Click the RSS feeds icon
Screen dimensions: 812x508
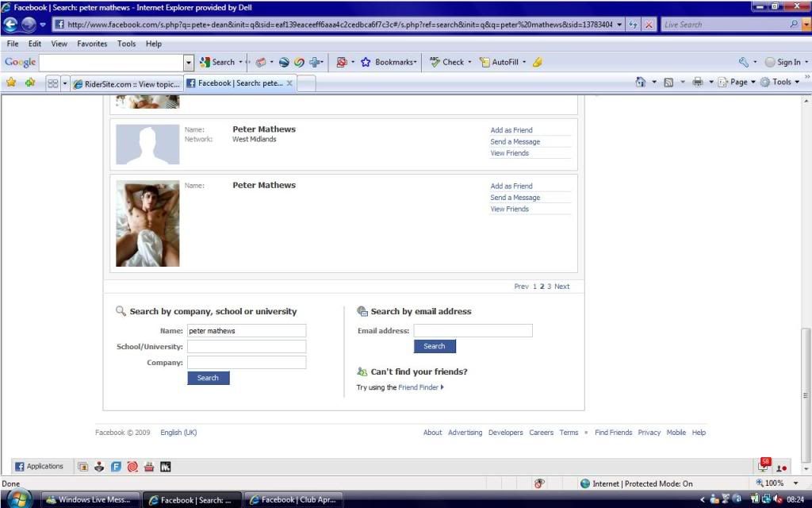[668, 82]
